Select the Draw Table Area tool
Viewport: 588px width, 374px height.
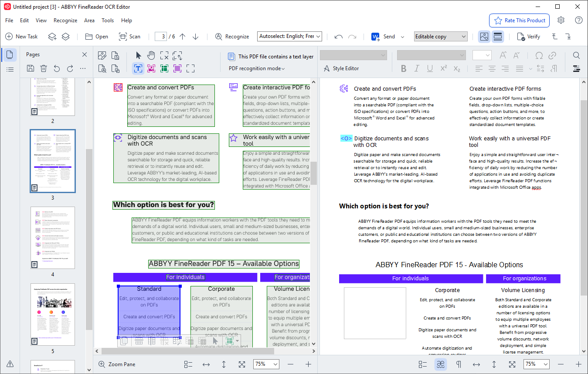[164, 68]
